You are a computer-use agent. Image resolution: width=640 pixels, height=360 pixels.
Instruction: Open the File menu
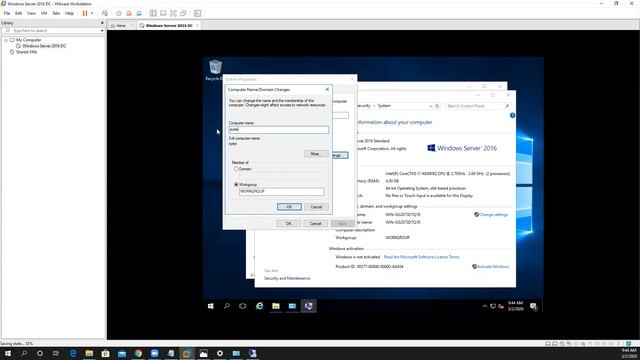pyautogui.click(x=7, y=13)
